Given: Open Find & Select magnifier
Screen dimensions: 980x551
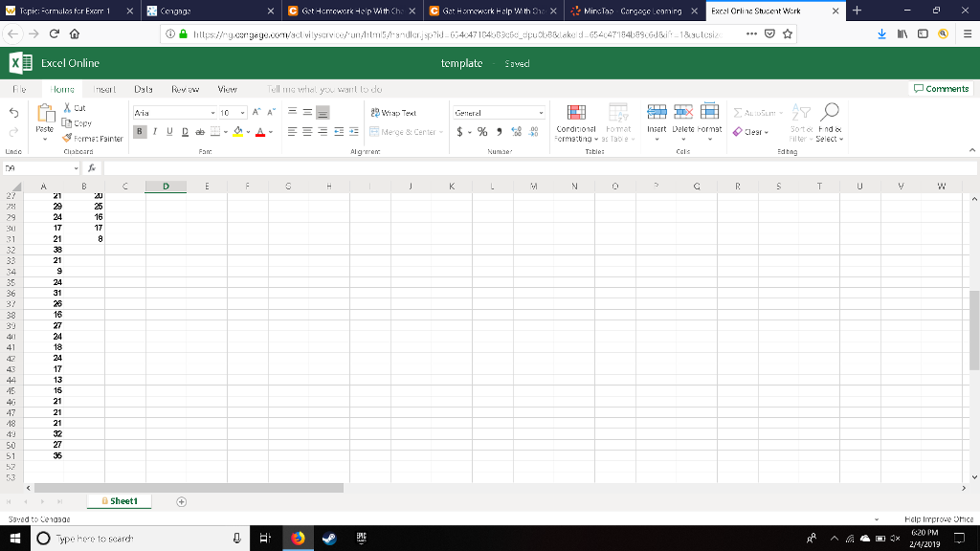Looking at the screenshot, I should pyautogui.click(x=830, y=113).
